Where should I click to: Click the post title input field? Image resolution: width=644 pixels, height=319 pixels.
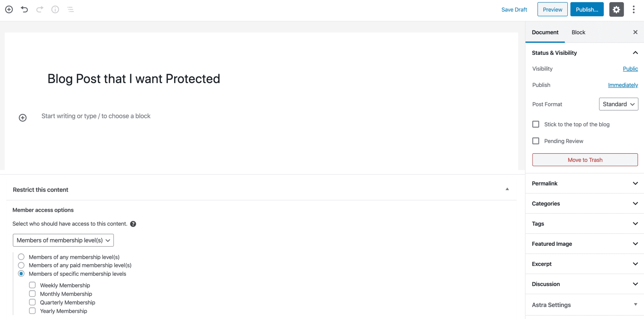(133, 79)
